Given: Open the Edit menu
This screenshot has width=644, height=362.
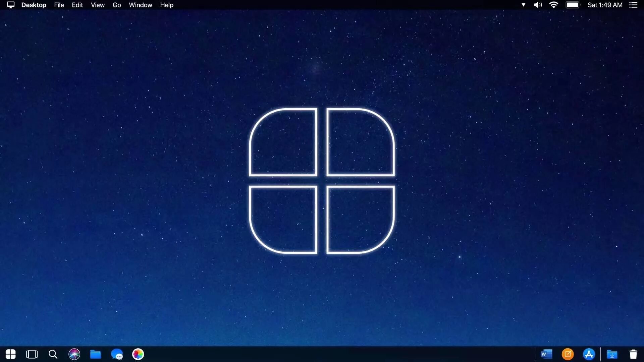Looking at the screenshot, I should (77, 5).
